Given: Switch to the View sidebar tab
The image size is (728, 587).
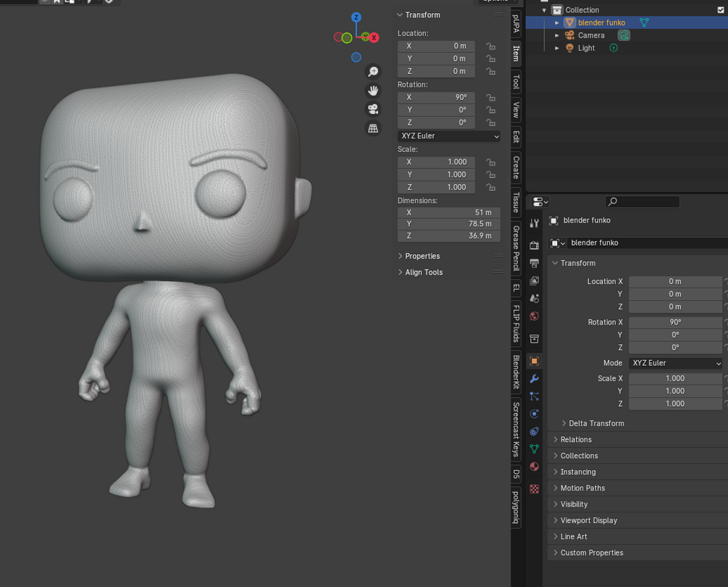Looking at the screenshot, I should 516,109.
